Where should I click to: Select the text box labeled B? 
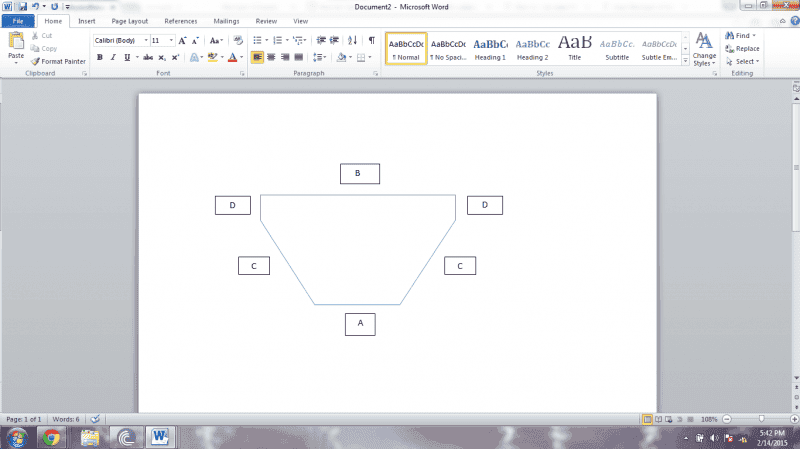coord(360,173)
